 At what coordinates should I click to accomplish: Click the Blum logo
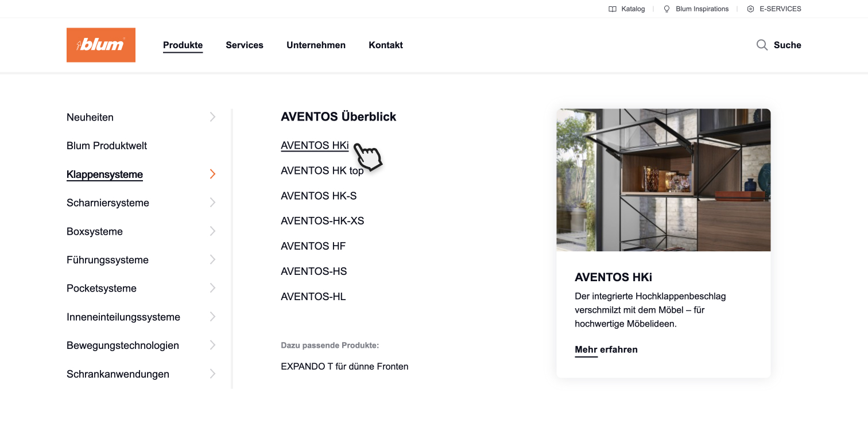point(101,45)
